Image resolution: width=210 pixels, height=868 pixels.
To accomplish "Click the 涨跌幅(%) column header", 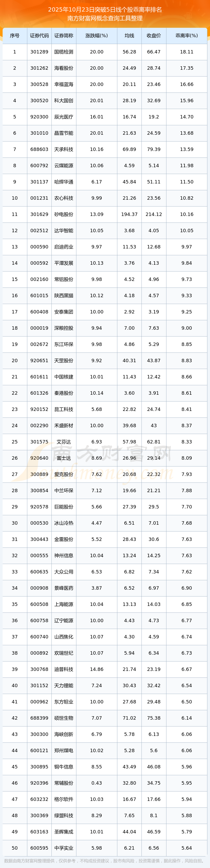I will point(97,36).
